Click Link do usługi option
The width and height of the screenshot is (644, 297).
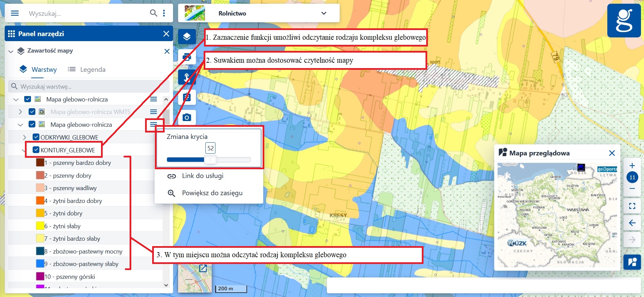click(202, 176)
